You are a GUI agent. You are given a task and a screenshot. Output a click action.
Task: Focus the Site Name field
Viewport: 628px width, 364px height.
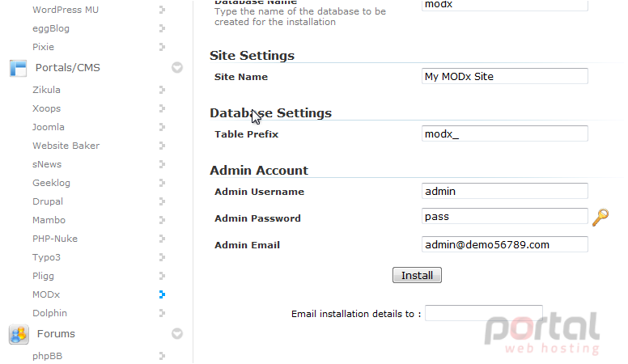(505, 76)
